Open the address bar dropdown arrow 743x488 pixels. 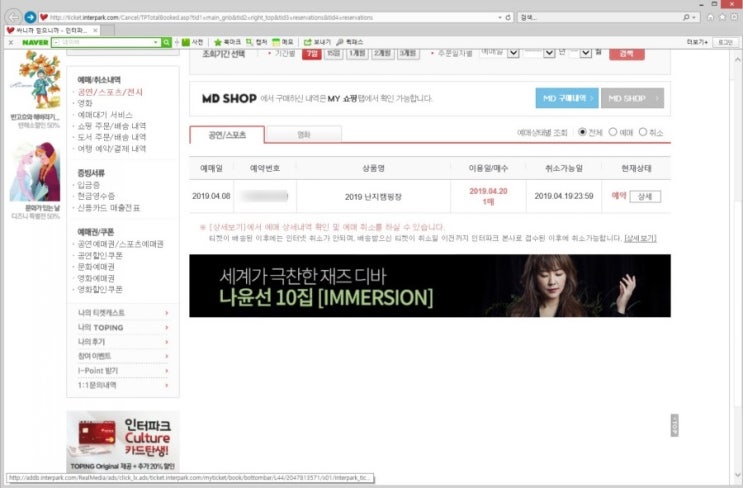click(x=500, y=18)
